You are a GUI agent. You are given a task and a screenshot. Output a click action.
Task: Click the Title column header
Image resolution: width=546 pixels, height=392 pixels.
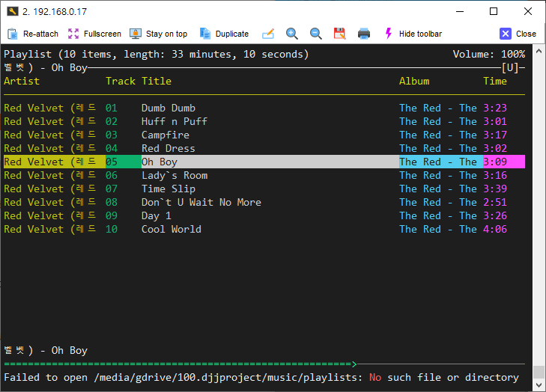pos(157,81)
